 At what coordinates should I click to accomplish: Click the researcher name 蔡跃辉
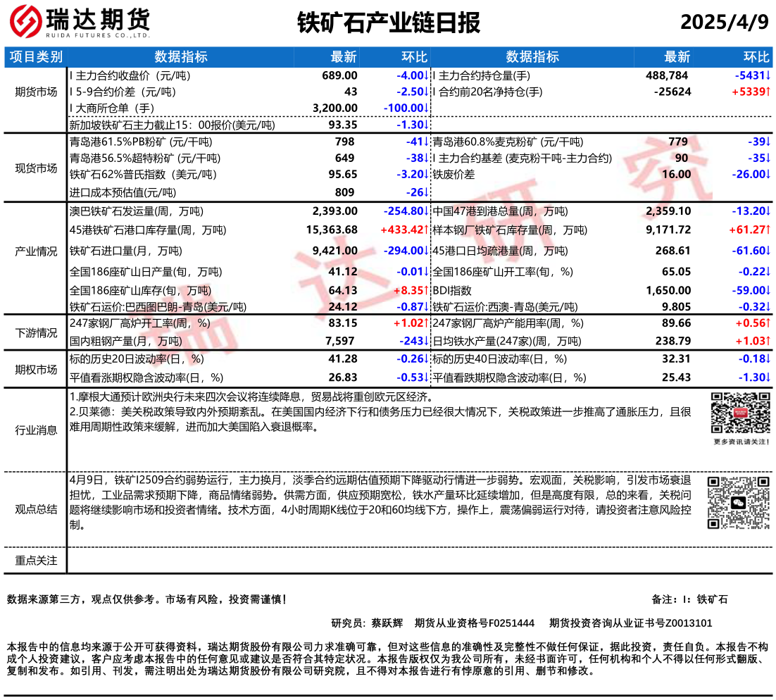pos(387,623)
